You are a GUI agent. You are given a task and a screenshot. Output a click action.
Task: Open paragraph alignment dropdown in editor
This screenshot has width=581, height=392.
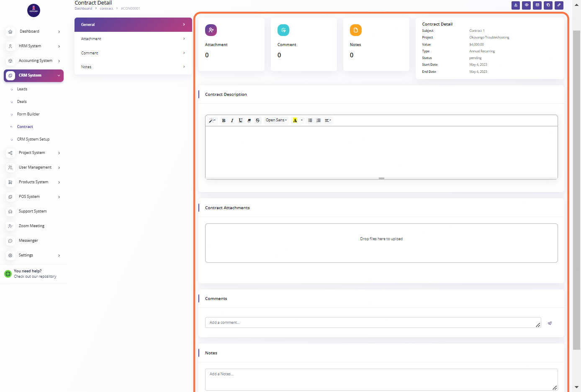[x=328, y=120]
